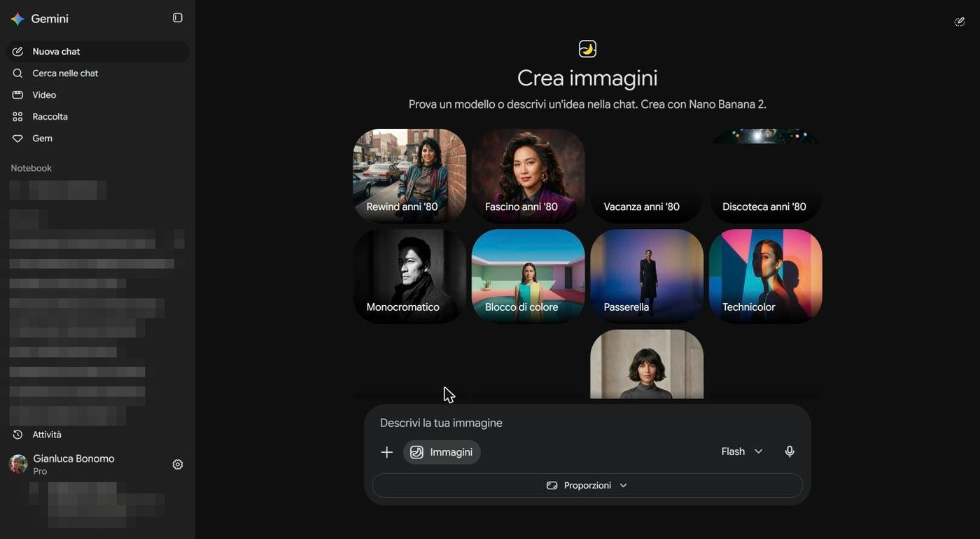Viewport: 980px width, 539px height.
Task: Toggle the Immagini tool chip off
Action: (442, 452)
